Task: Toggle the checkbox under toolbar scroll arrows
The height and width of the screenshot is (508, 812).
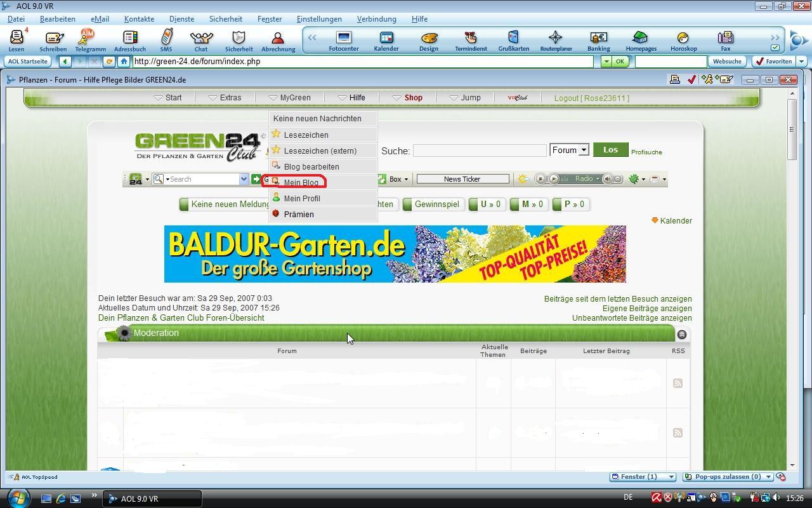Action: pyautogui.click(x=775, y=48)
